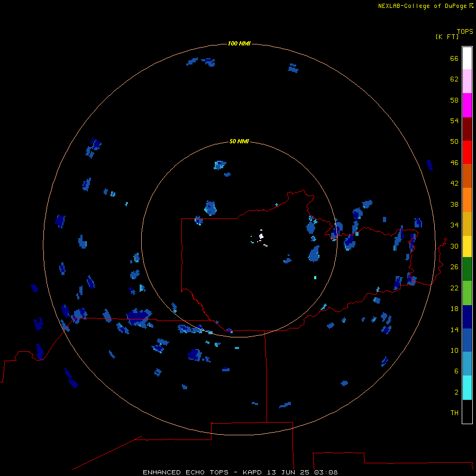
Task: Click the legend value 30
Action: click(454, 246)
